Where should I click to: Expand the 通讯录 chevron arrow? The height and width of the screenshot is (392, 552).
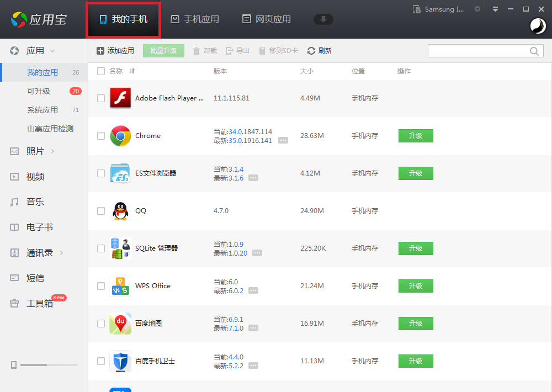[62, 252]
